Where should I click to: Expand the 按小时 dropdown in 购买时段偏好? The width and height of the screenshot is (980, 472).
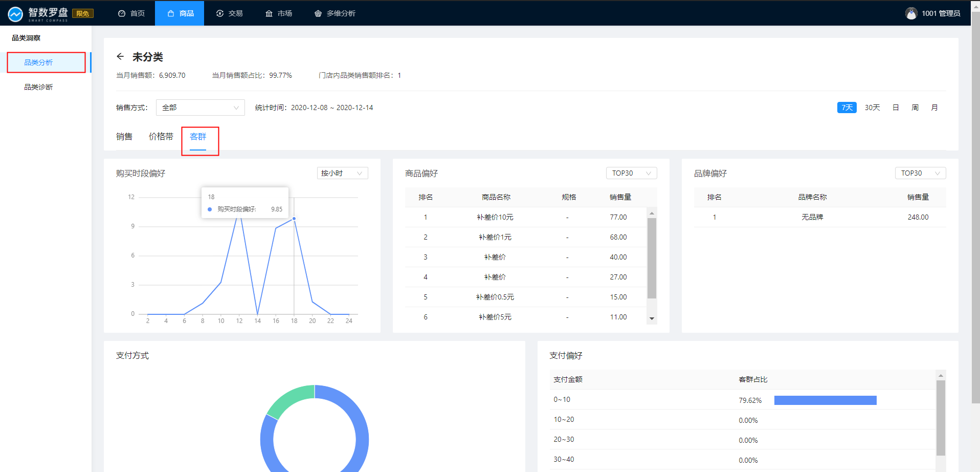[x=342, y=173]
